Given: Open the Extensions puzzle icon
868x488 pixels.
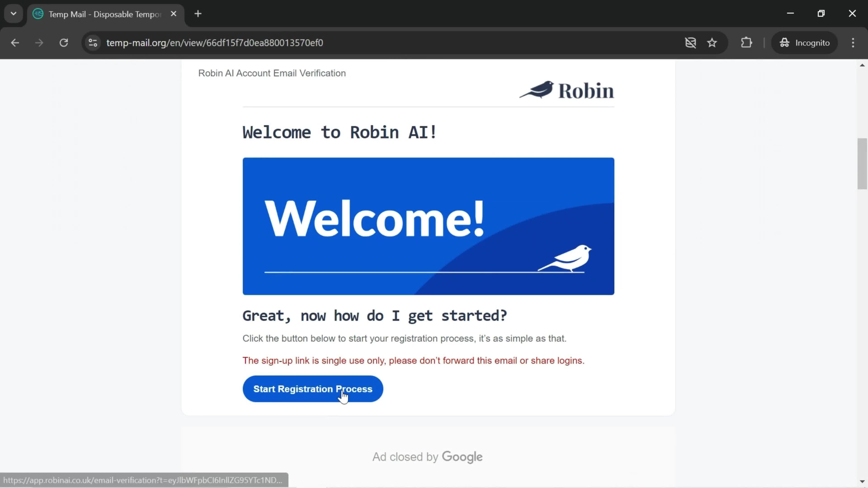Looking at the screenshot, I should click(746, 43).
